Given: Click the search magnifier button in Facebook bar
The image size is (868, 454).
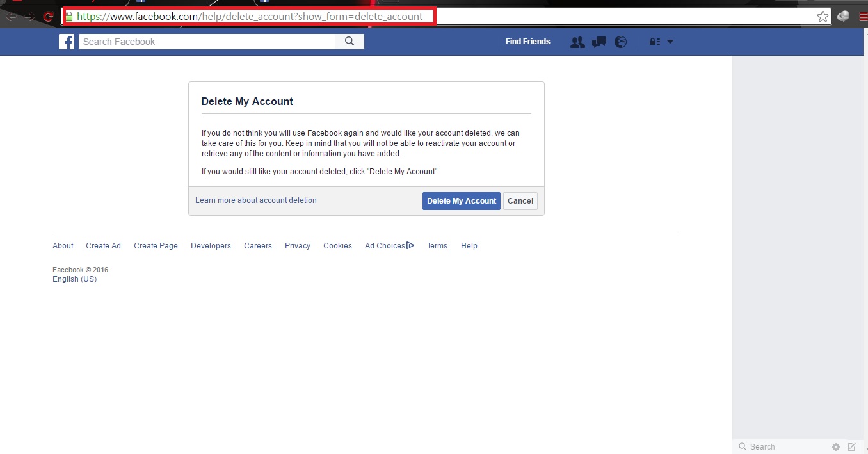Looking at the screenshot, I should tap(350, 42).
